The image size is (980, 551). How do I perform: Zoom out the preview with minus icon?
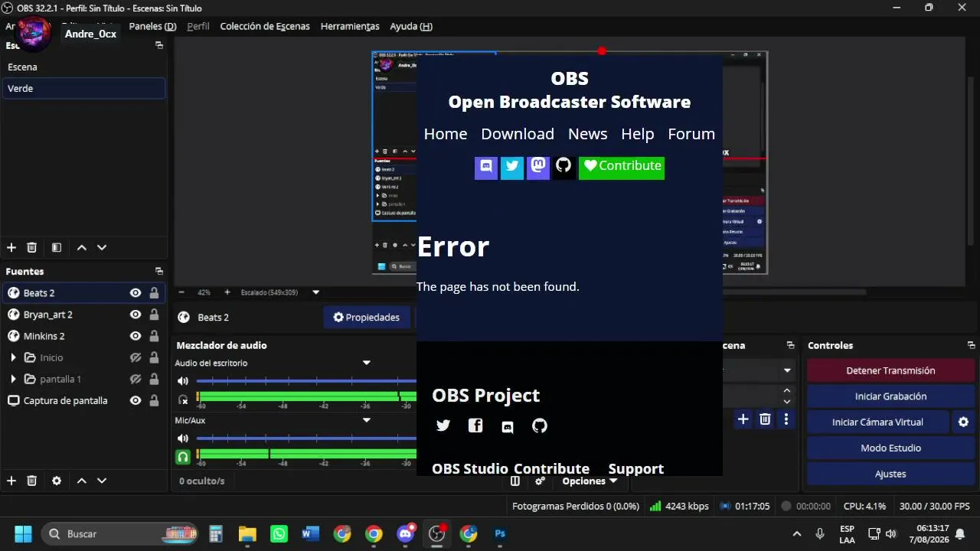[x=181, y=292]
